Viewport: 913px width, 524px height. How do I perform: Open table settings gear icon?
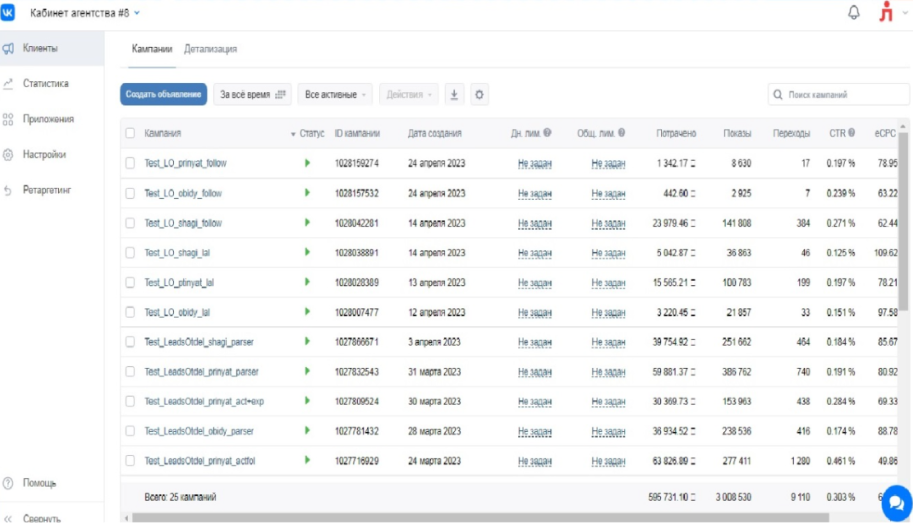pyautogui.click(x=479, y=94)
